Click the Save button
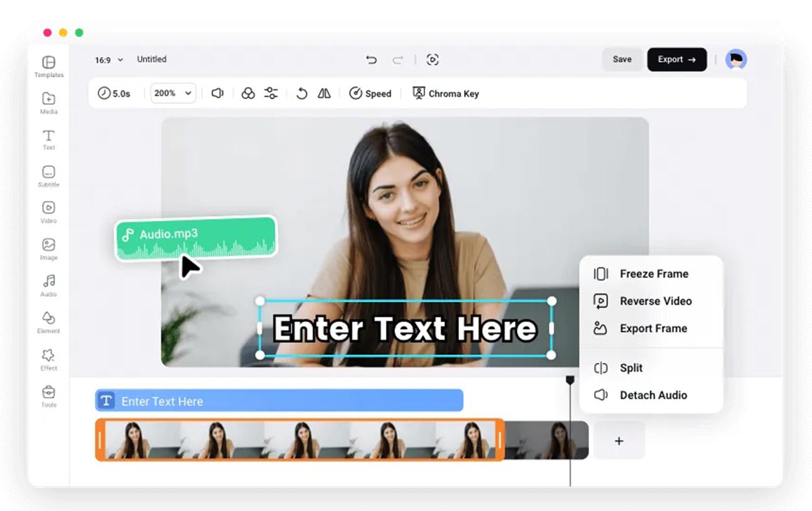 pyautogui.click(x=622, y=60)
